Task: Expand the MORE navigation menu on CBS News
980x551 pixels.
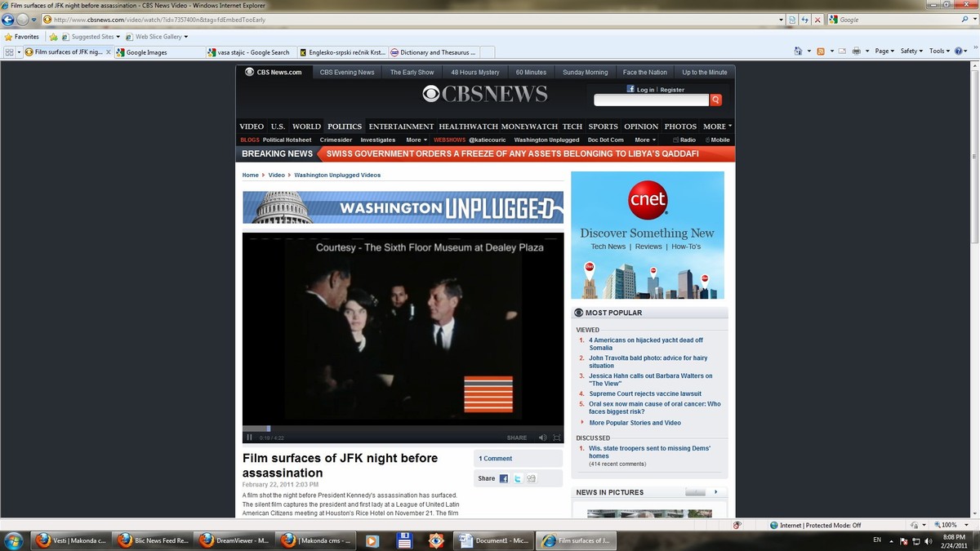Action: pyautogui.click(x=717, y=127)
